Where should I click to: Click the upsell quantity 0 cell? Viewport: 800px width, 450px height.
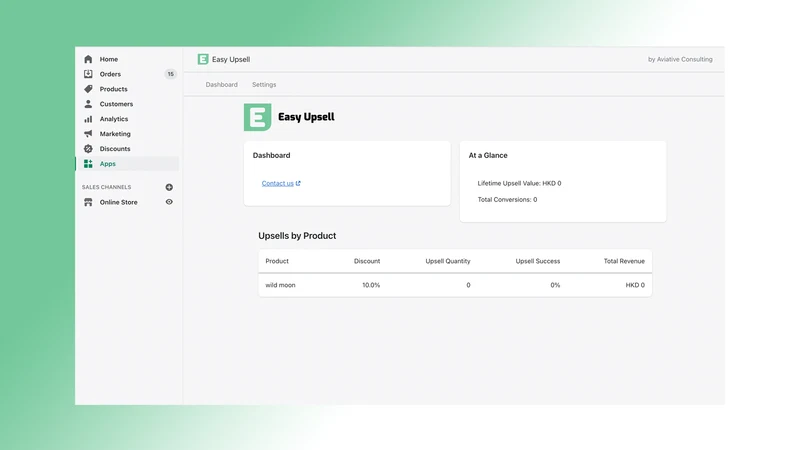(x=468, y=285)
